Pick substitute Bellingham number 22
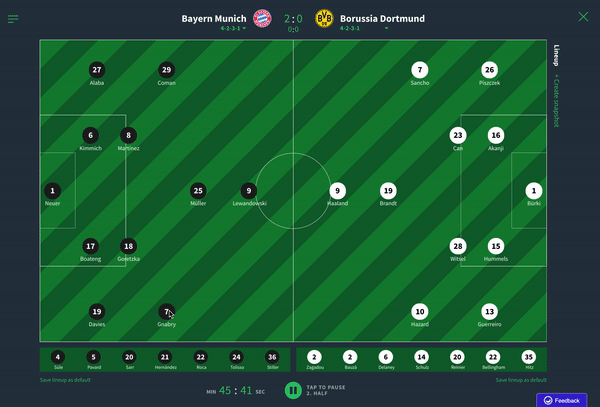This screenshot has width=600, height=407. click(493, 357)
